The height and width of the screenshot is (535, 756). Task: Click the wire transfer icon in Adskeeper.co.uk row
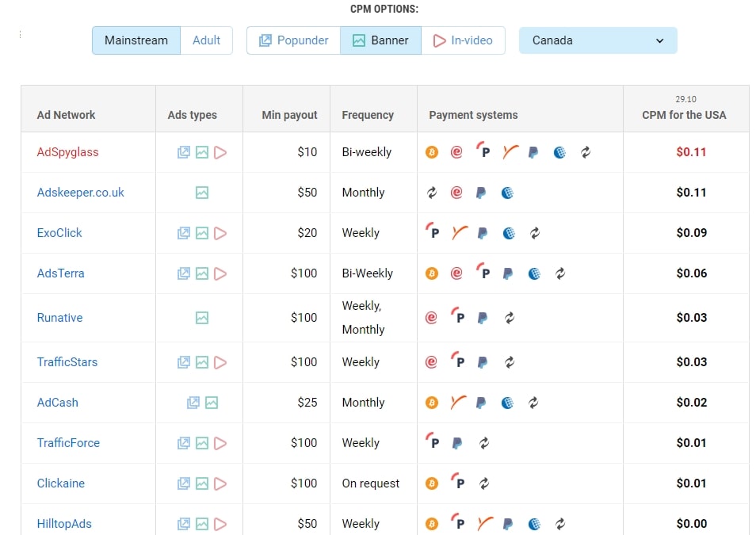[x=432, y=193]
